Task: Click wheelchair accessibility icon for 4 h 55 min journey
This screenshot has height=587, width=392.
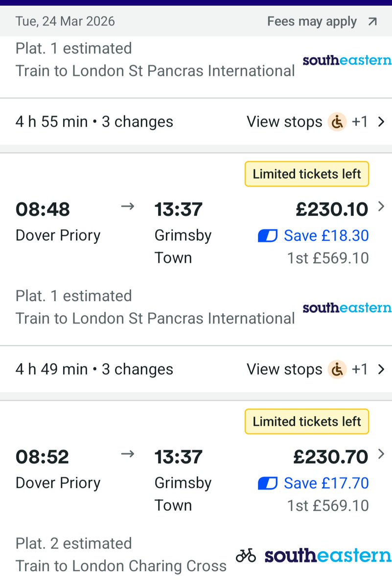Action: [337, 121]
